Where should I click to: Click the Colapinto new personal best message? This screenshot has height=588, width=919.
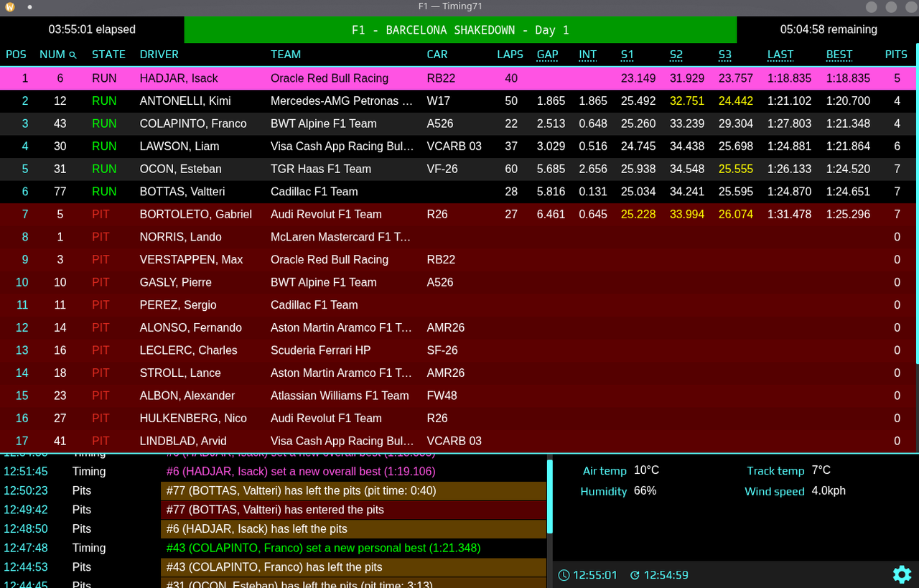(323, 548)
